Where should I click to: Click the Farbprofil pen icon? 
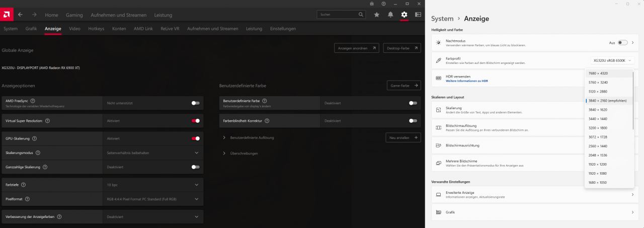pyautogui.click(x=439, y=60)
